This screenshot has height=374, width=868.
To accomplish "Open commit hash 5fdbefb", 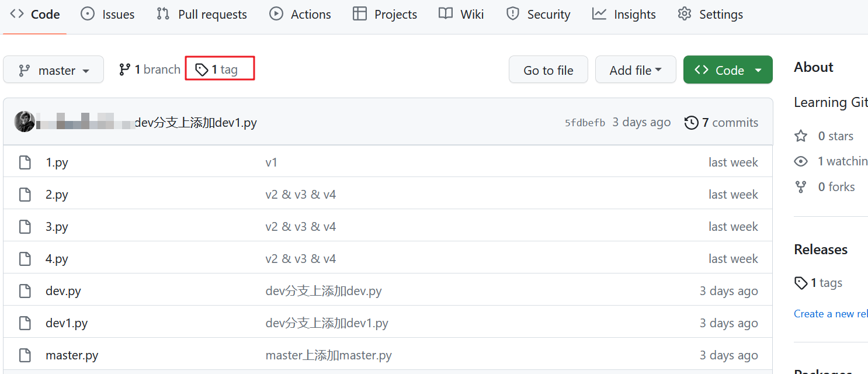I will 585,123.
